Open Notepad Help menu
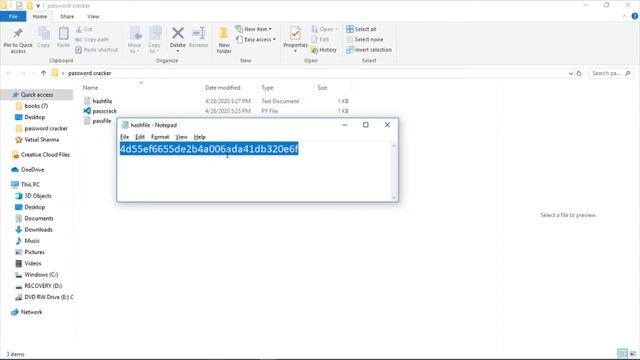This screenshot has height=360, width=640. coord(200,137)
